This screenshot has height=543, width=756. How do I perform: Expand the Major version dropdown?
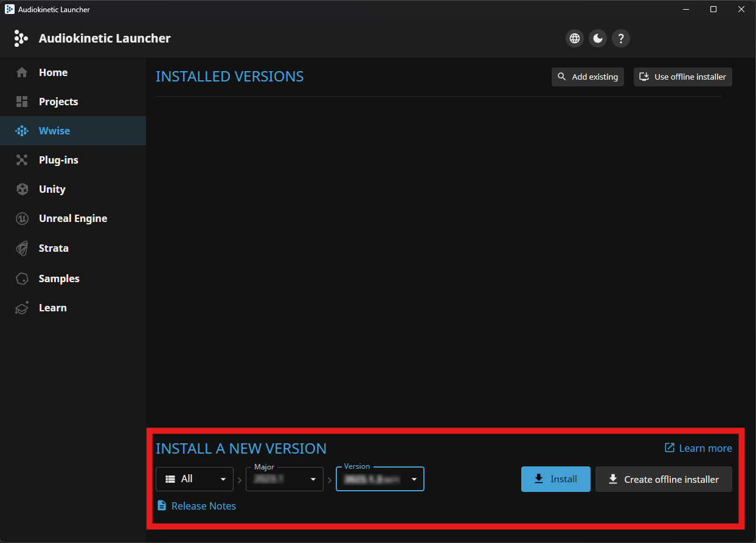285,479
